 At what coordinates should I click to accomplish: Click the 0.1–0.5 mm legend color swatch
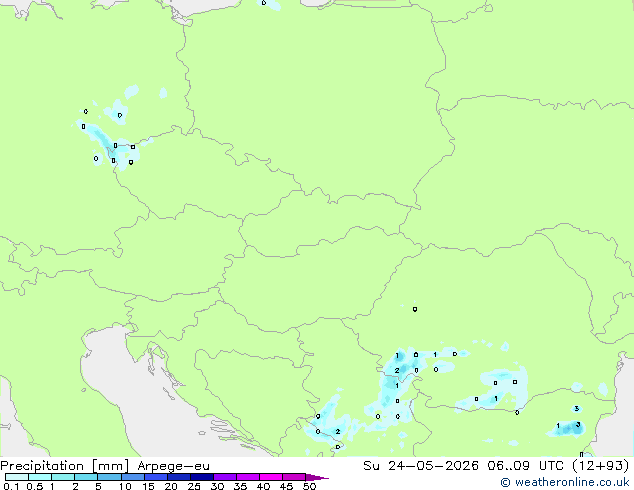[17, 477]
